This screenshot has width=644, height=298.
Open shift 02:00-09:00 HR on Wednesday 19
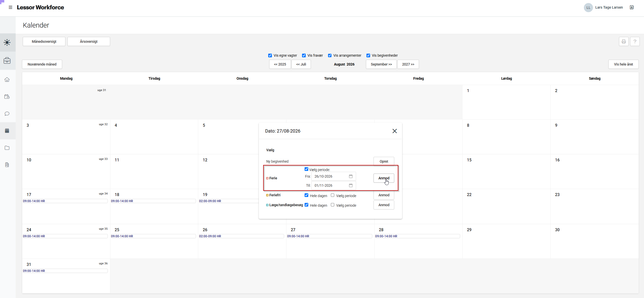(229, 201)
